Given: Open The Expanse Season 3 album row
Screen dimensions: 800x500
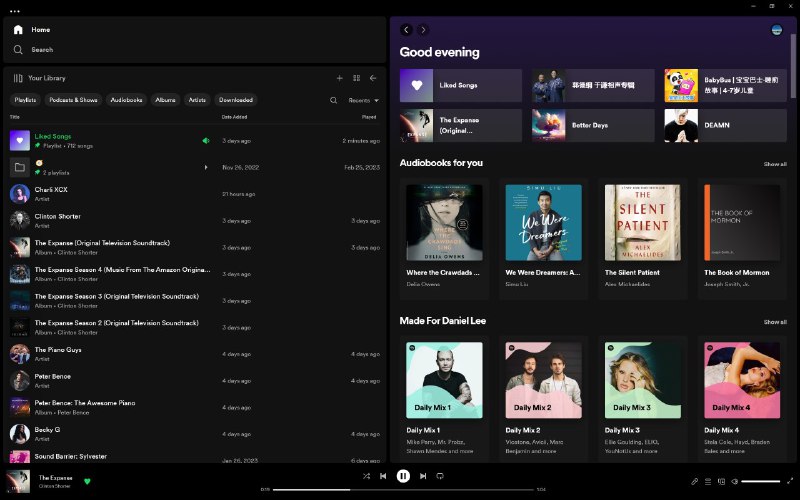Looking at the screenshot, I should click(194, 301).
